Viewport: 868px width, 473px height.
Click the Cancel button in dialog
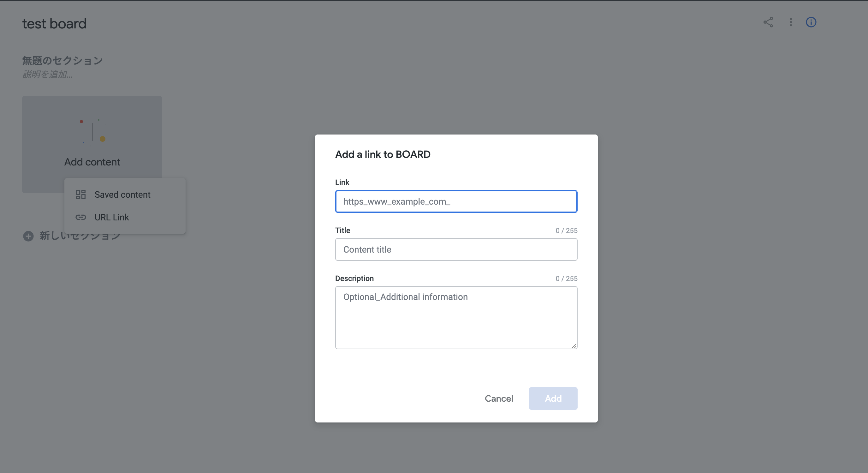pyautogui.click(x=499, y=398)
